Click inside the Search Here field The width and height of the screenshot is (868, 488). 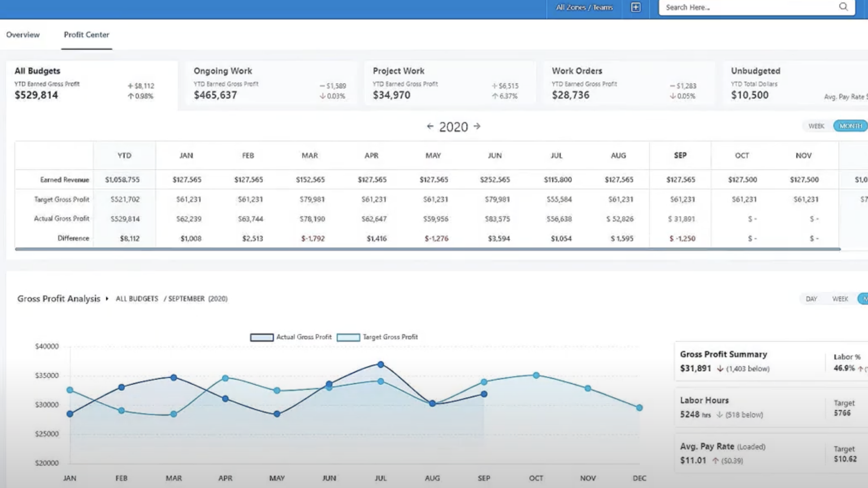(735, 7)
